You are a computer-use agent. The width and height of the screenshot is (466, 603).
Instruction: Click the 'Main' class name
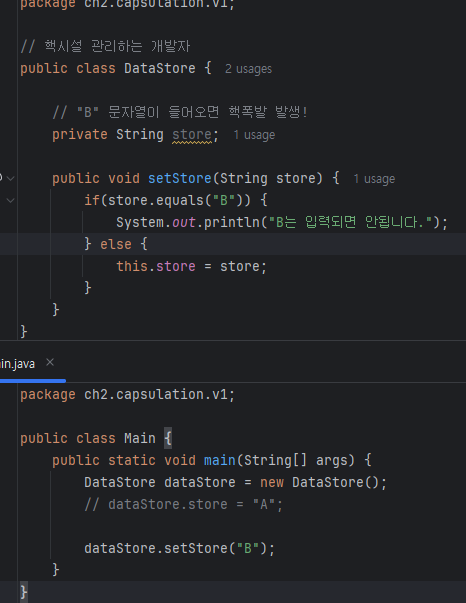coord(140,438)
